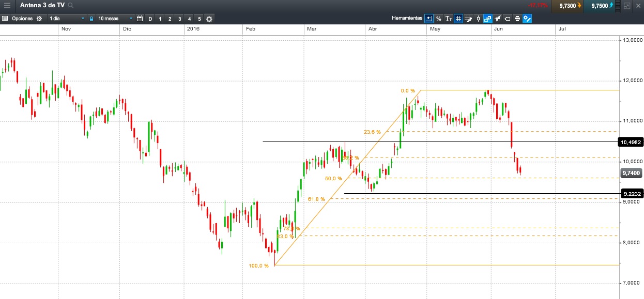This screenshot has height=299, width=644.
Task: Select the candlestick chart type icon
Action: 478,19
